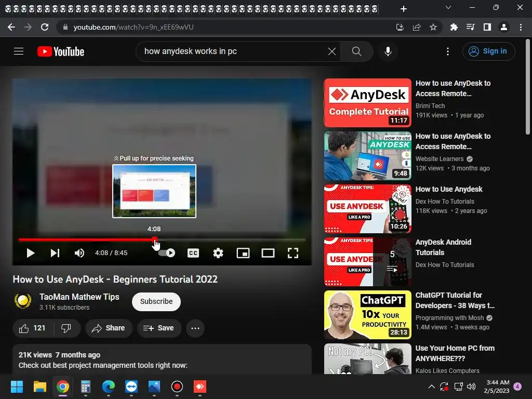Open video player settings gear
532x399 pixels.
click(218, 253)
